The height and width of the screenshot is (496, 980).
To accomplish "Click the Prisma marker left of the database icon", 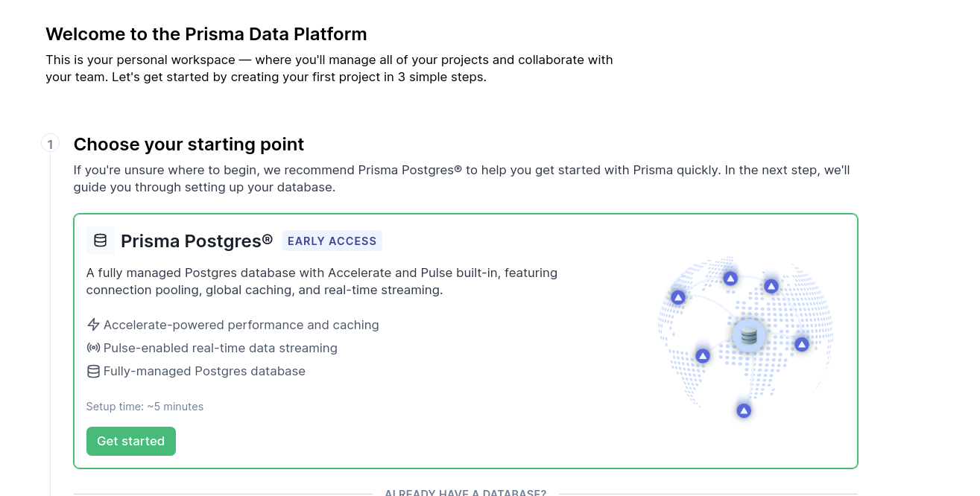I will click(703, 356).
